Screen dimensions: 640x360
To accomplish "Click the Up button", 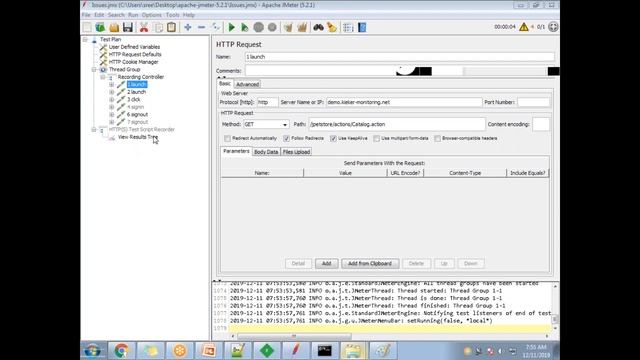I will coord(444,264).
